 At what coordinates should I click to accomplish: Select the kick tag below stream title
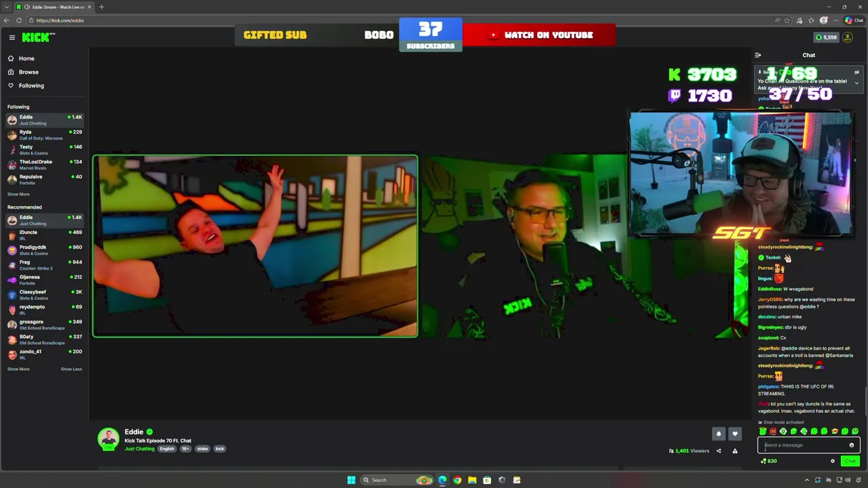(x=220, y=449)
